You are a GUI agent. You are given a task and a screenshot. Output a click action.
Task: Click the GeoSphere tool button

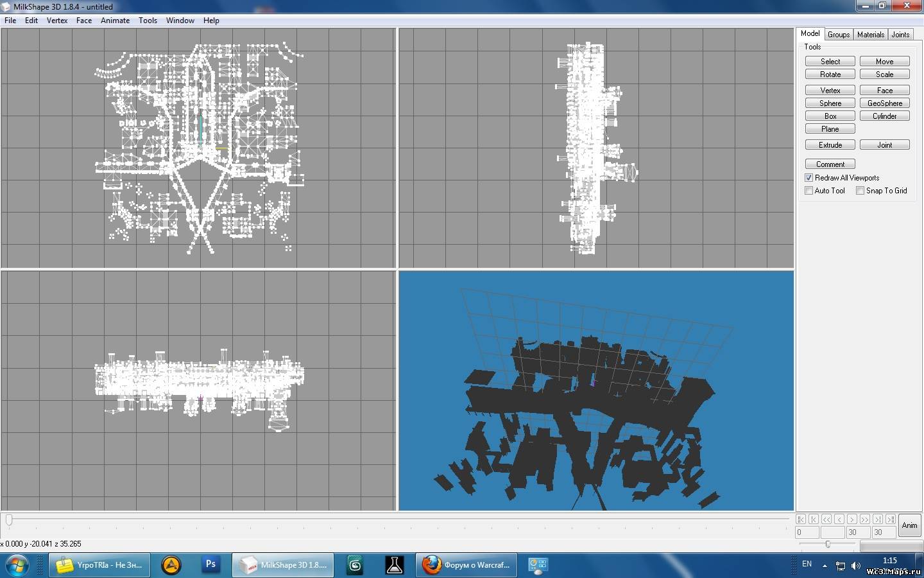884,103
